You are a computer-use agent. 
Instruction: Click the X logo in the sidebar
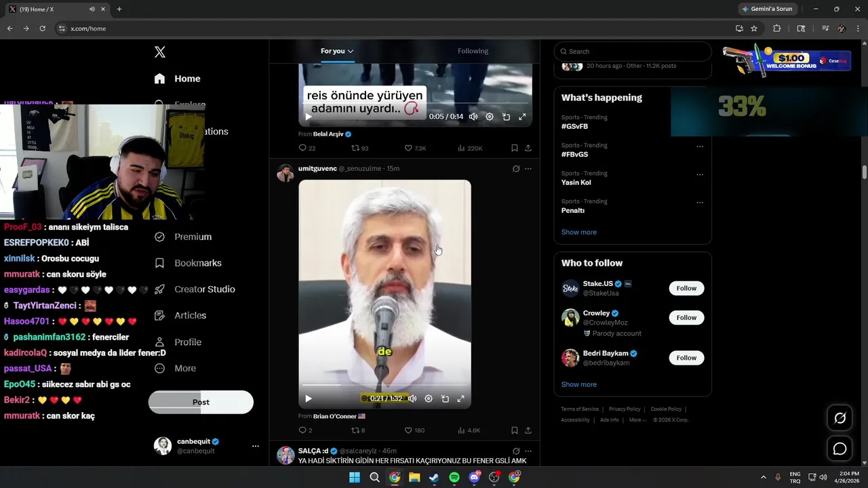point(160,52)
